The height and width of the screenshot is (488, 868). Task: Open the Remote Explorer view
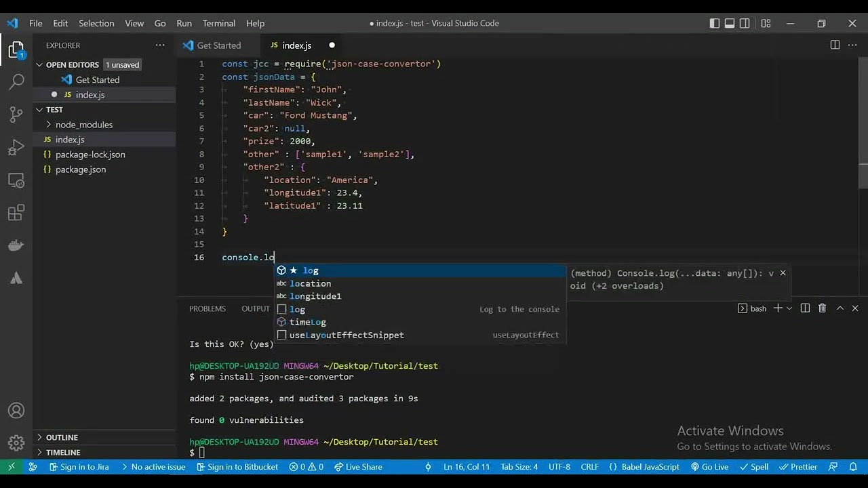click(16, 180)
